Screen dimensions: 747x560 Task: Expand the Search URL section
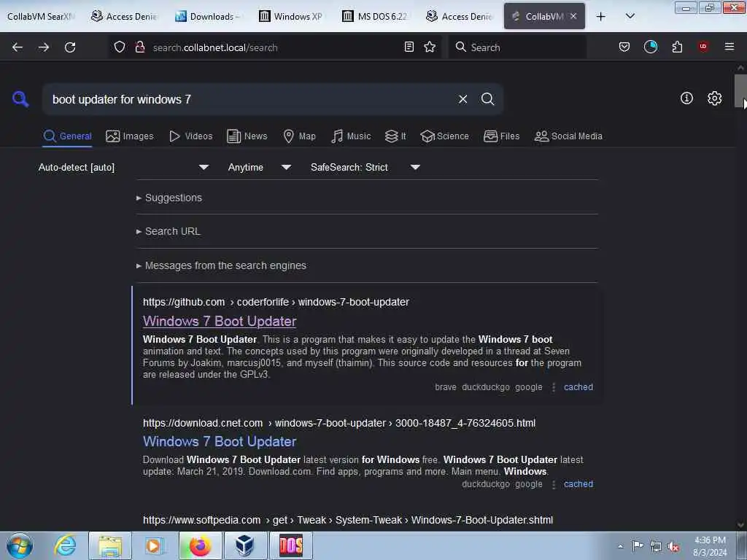point(169,231)
